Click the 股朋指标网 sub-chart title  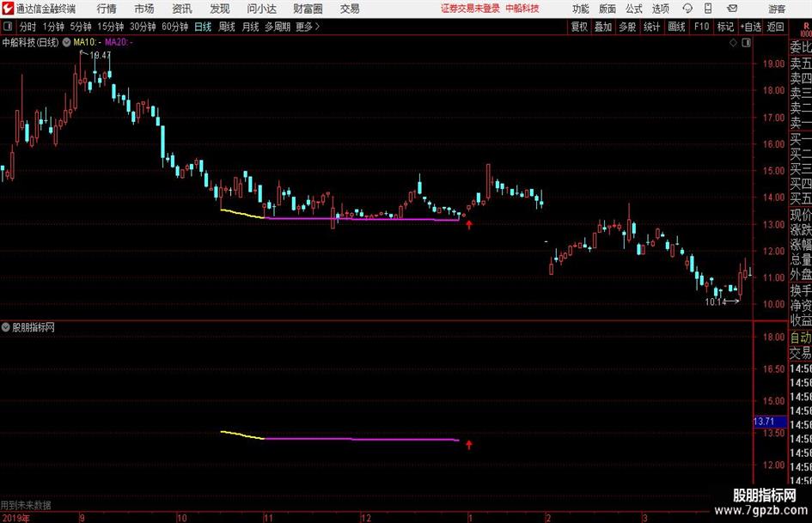tap(34, 327)
